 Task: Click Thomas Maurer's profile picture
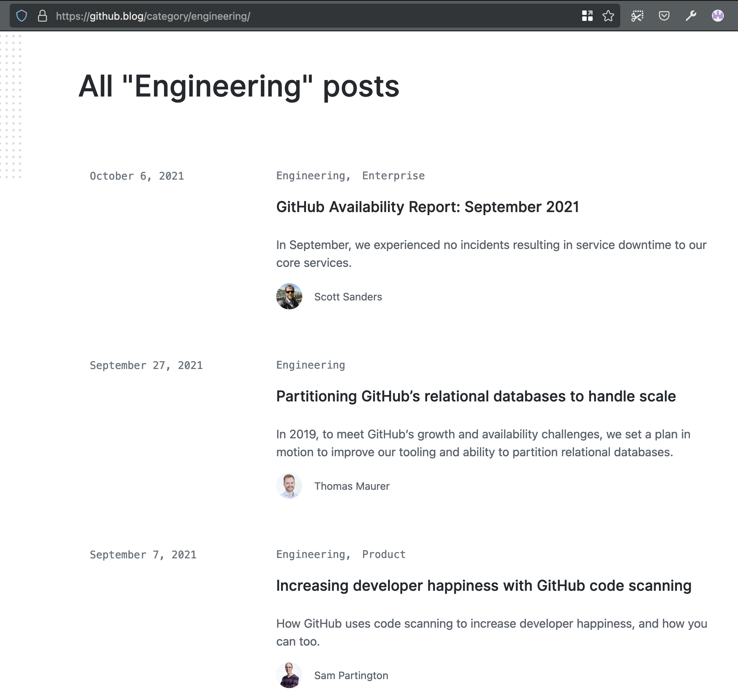point(289,486)
